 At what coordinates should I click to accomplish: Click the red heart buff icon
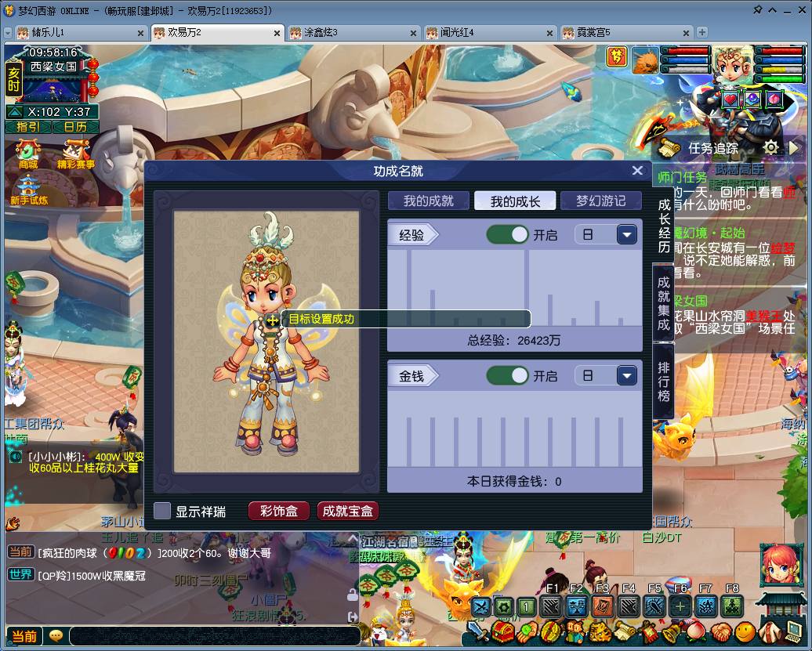pos(730,99)
